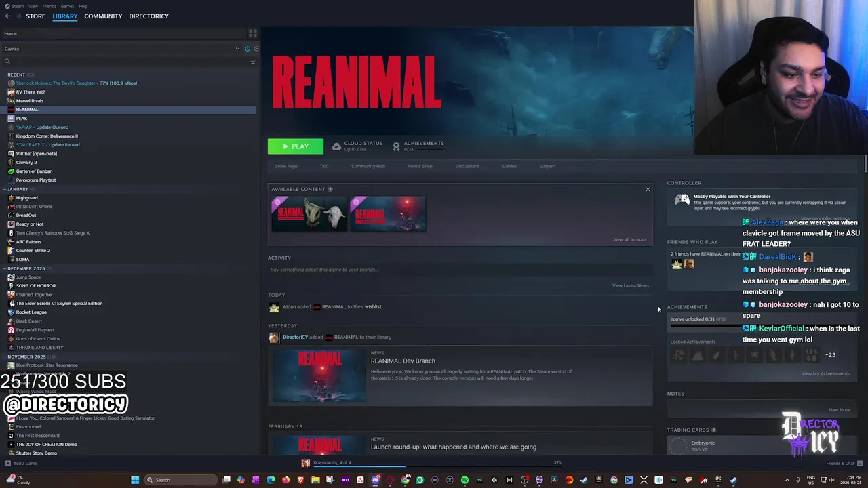
Task: Open the Help menu
Action: click(x=83, y=6)
